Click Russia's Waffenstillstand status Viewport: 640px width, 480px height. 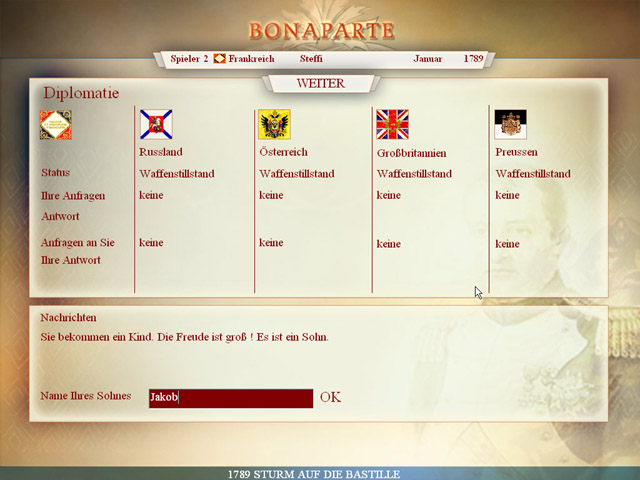[177, 173]
